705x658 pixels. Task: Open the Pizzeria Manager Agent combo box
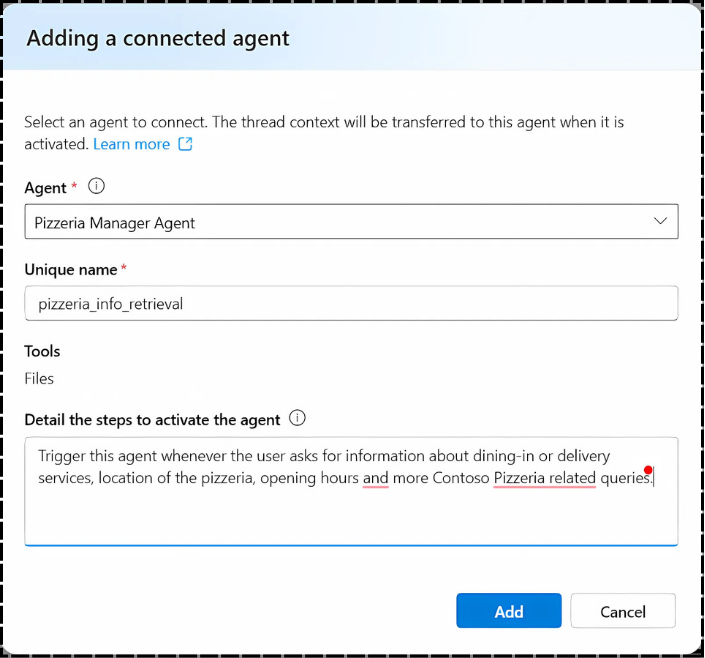[x=351, y=222]
